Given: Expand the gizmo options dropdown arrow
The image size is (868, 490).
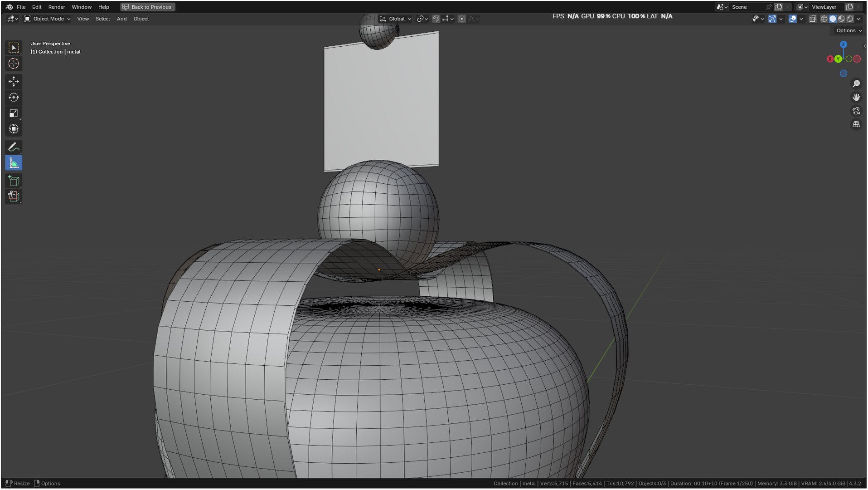Looking at the screenshot, I should point(781,19).
